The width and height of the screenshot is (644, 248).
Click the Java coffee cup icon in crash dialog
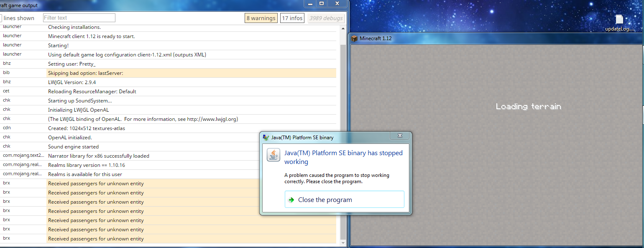273,155
